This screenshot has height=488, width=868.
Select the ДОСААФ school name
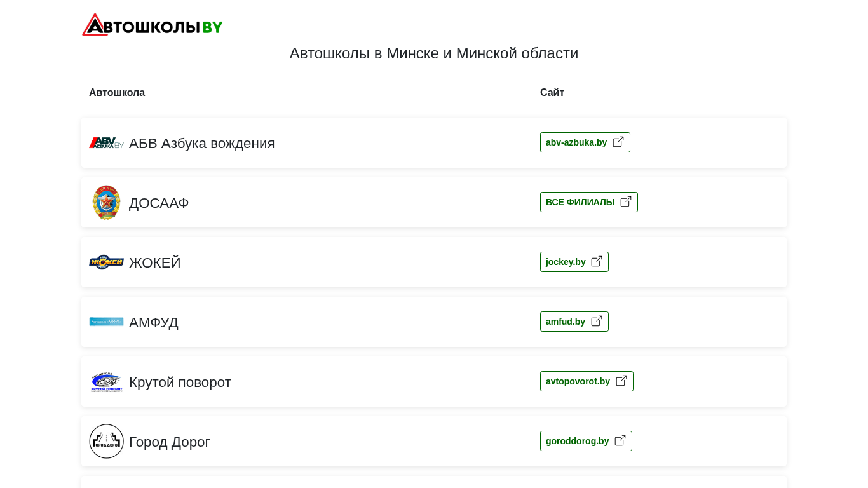[159, 203]
